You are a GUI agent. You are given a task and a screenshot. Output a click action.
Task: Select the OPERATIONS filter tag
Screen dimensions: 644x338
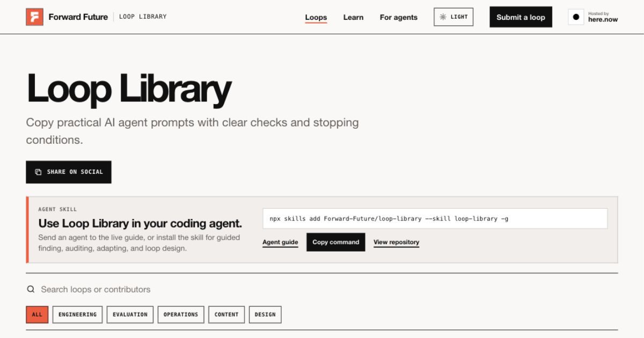181,314
